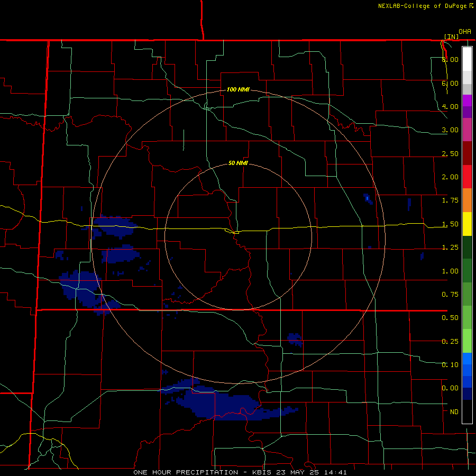The width and height of the screenshot is (476, 476).
Task: Select the 1.75 legend value
Action: tap(450, 200)
